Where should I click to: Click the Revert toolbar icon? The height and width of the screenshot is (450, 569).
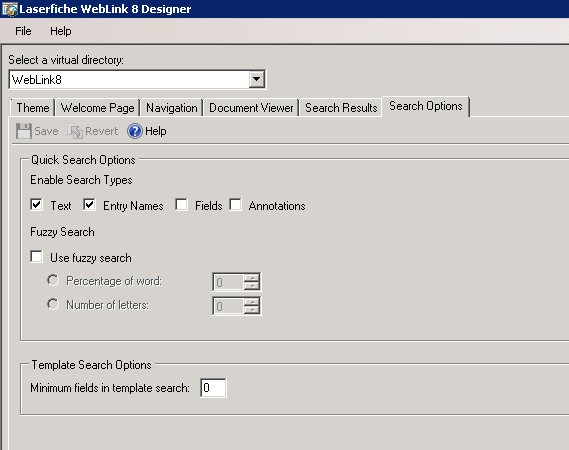pyautogui.click(x=75, y=131)
